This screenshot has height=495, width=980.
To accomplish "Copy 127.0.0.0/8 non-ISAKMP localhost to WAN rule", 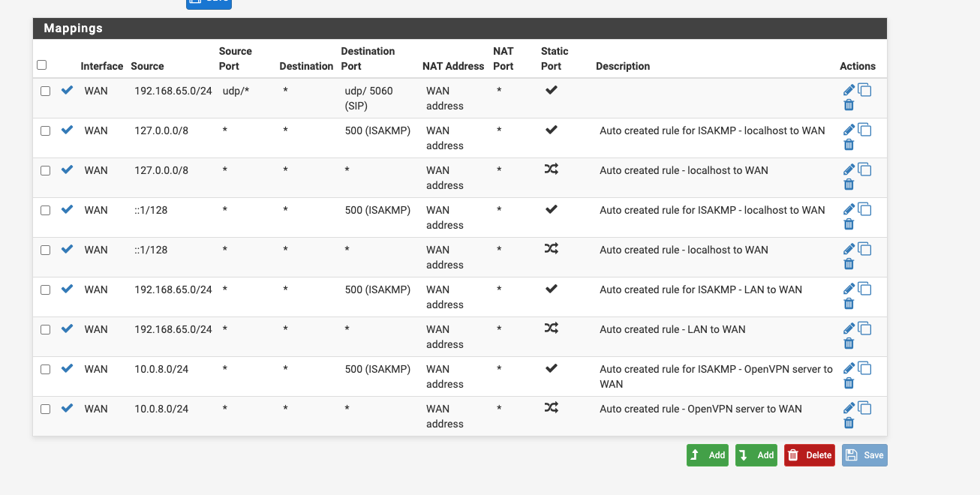I will pyautogui.click(x=864, y=169).
